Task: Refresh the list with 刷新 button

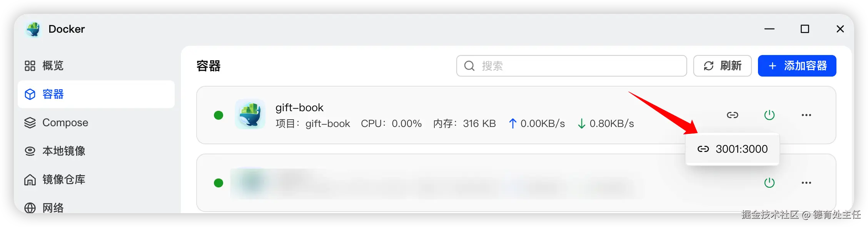Action: tap(722, 66)
